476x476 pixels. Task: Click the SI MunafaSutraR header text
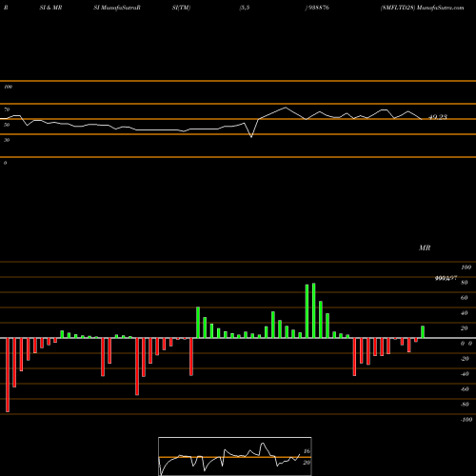click(117, 8)
